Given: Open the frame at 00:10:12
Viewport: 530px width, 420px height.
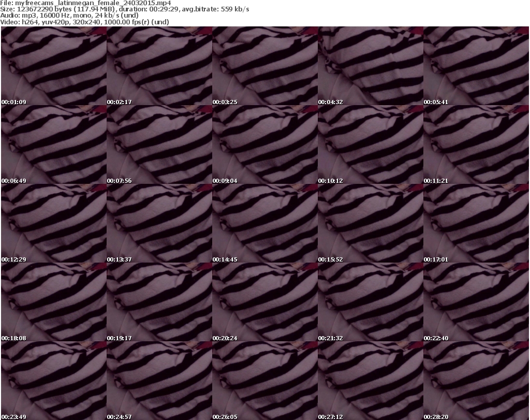Looking at the screenshot, I should coord(371,144).
